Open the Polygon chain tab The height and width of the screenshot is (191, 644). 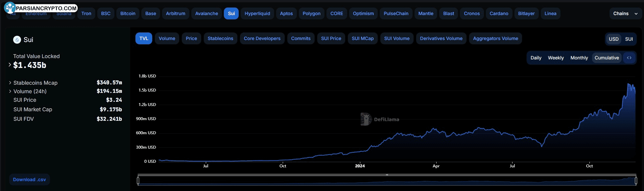(x=312, y=13)
